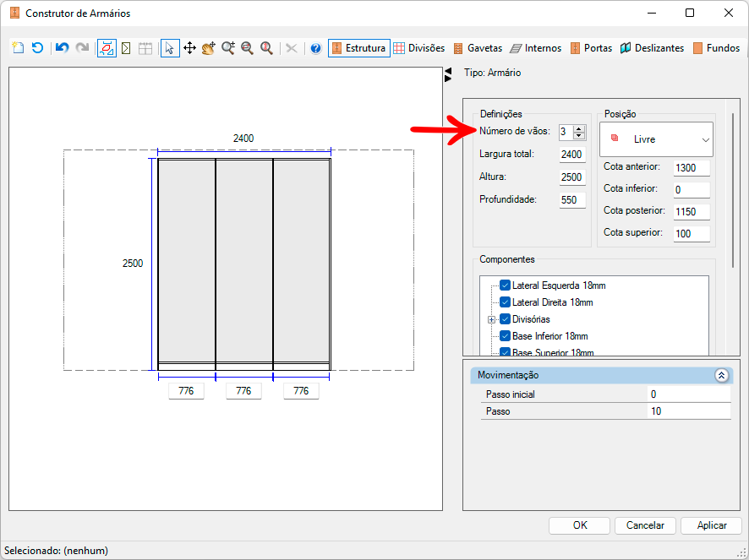Open the Portas tab

[x=592, y=48]
